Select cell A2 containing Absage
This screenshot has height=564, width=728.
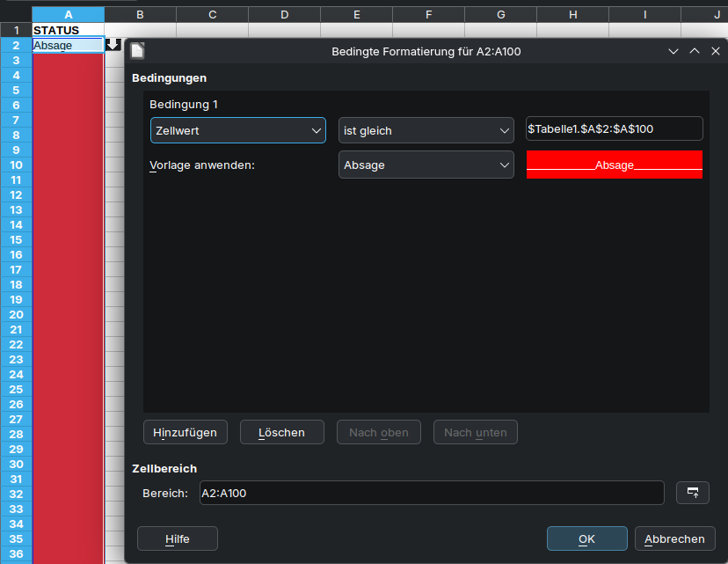[69, 45]
